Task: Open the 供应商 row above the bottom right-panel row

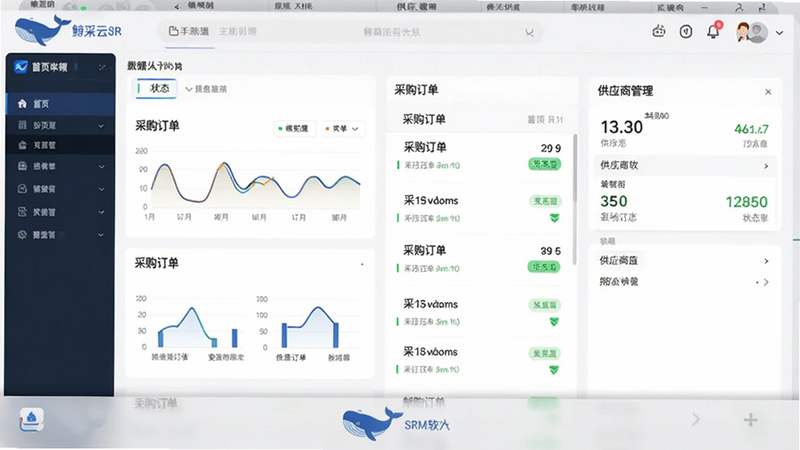Action: point(685,261)
